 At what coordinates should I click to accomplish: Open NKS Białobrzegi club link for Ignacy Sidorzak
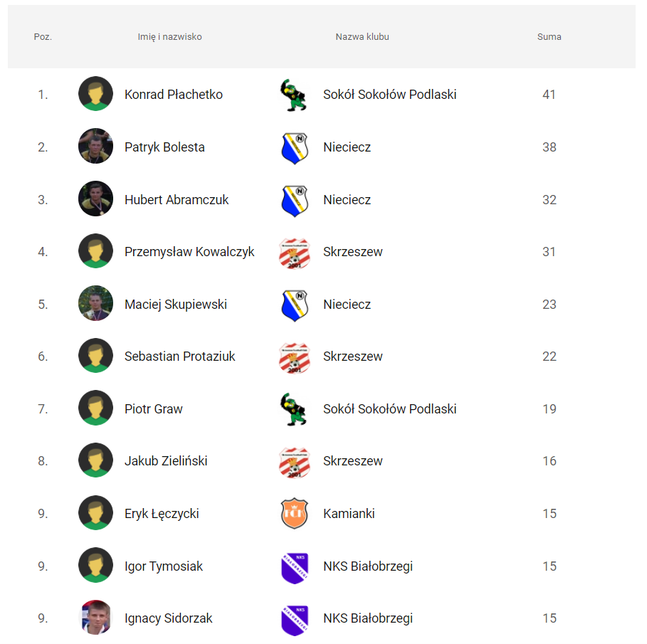(368, 618)
